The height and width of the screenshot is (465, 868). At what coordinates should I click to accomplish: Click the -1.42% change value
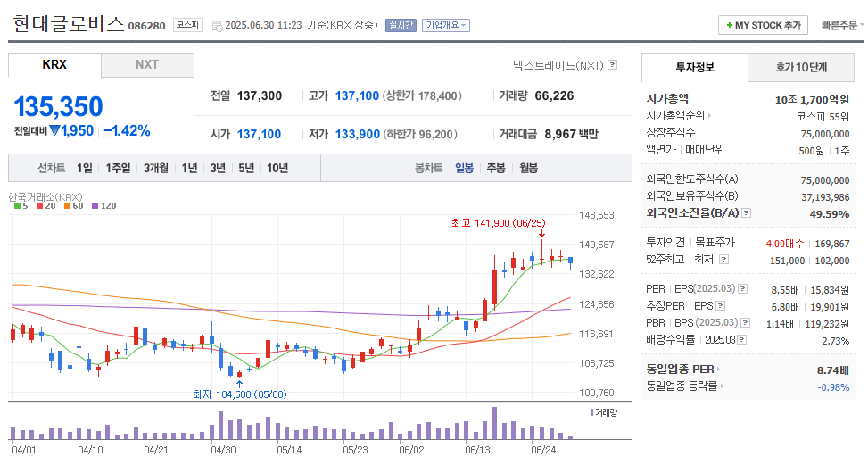click(128, 130)
